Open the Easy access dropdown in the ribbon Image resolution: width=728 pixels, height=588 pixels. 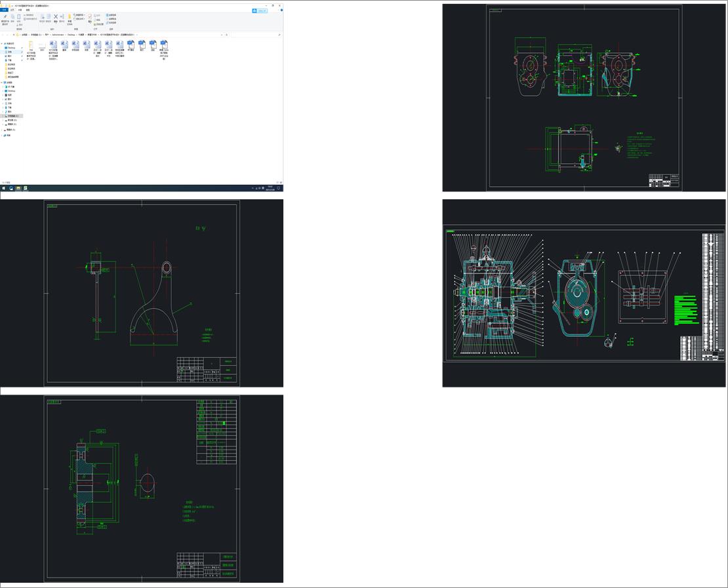click(x=79, y=19)
